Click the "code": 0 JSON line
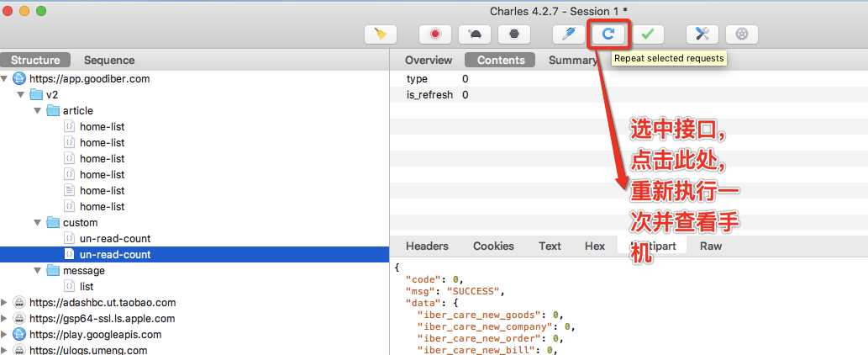This screenshot has height=355, width=868. click(434, 279)
